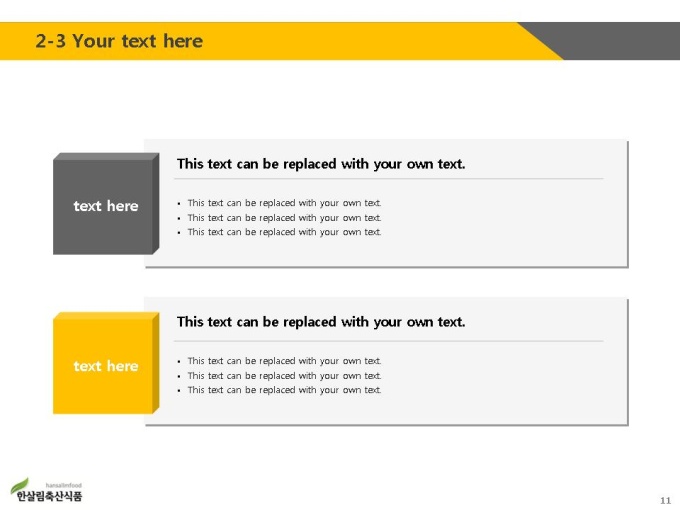Click the green leaf logo icon

click(x=20, y=485)
